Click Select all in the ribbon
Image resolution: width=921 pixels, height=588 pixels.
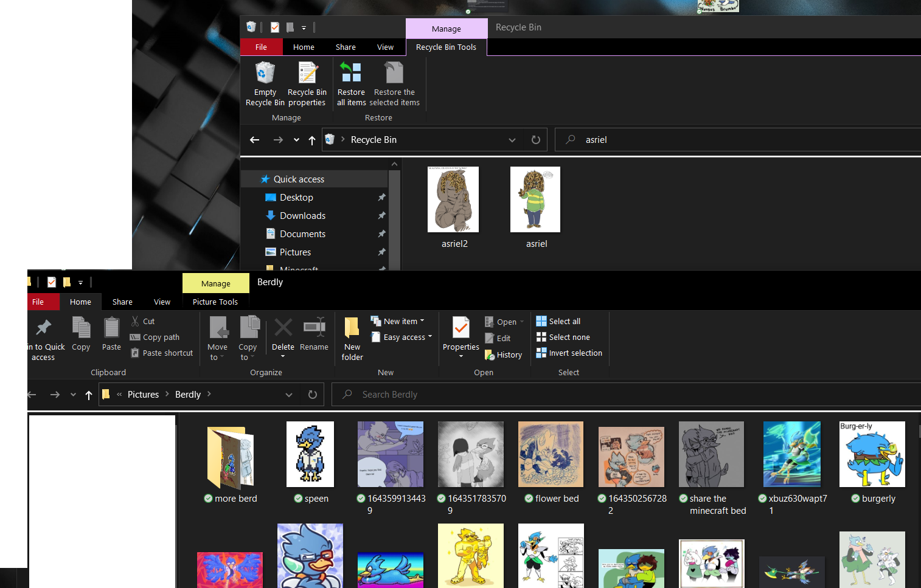point(558,321)
